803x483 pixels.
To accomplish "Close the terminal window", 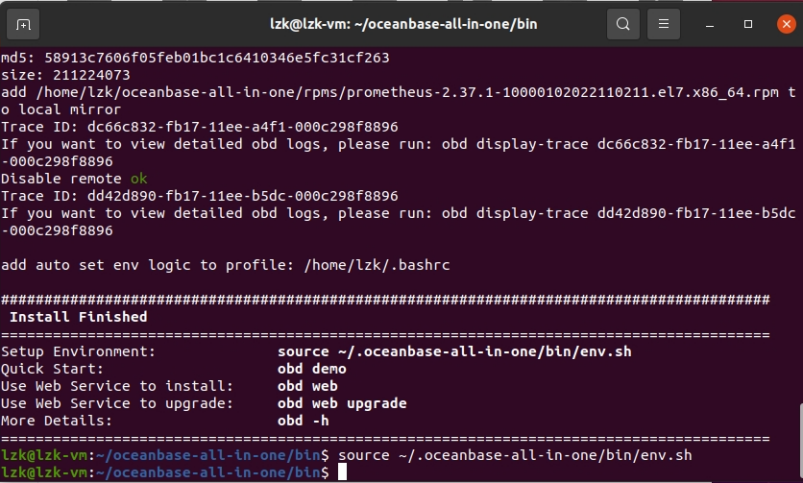I will 786,24.
